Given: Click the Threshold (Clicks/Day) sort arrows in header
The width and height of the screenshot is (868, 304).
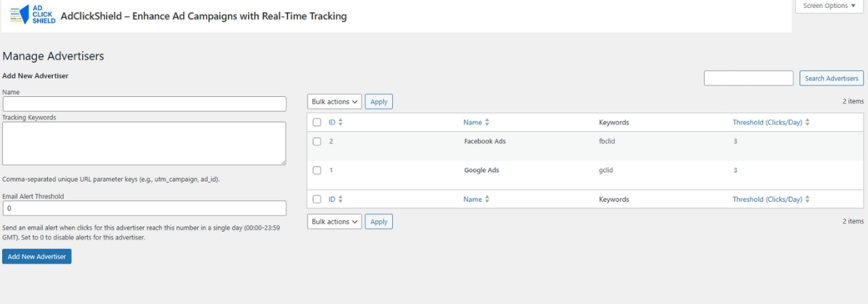Looking at the screenshot, I should [x=807, y=123].
